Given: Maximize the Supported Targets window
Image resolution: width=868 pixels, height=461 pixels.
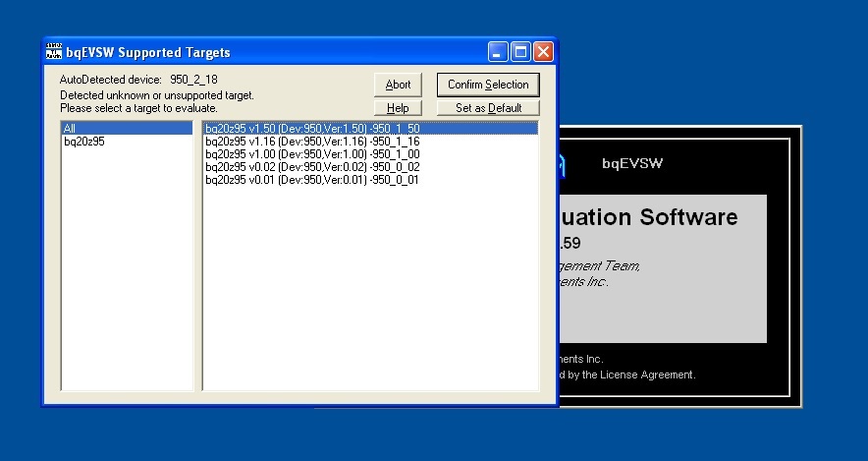Looking at the screenshot, I should tap(520, 52).
